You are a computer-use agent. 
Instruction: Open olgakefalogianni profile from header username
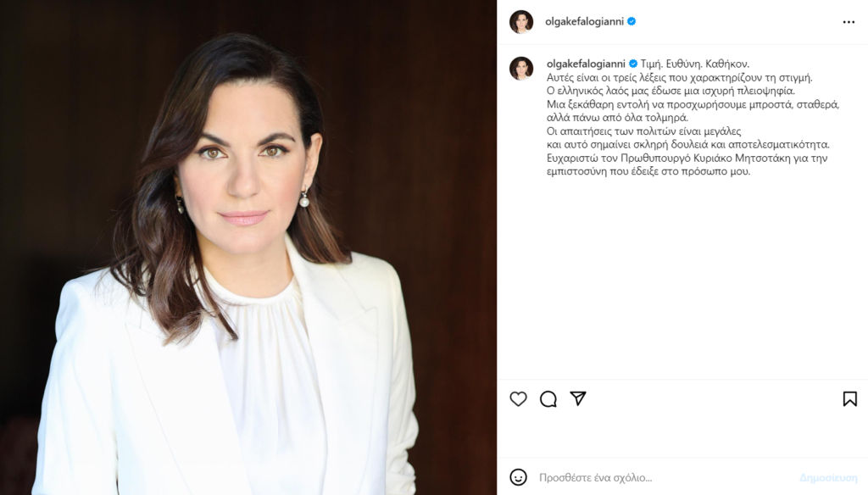click(x=584, y=21)
